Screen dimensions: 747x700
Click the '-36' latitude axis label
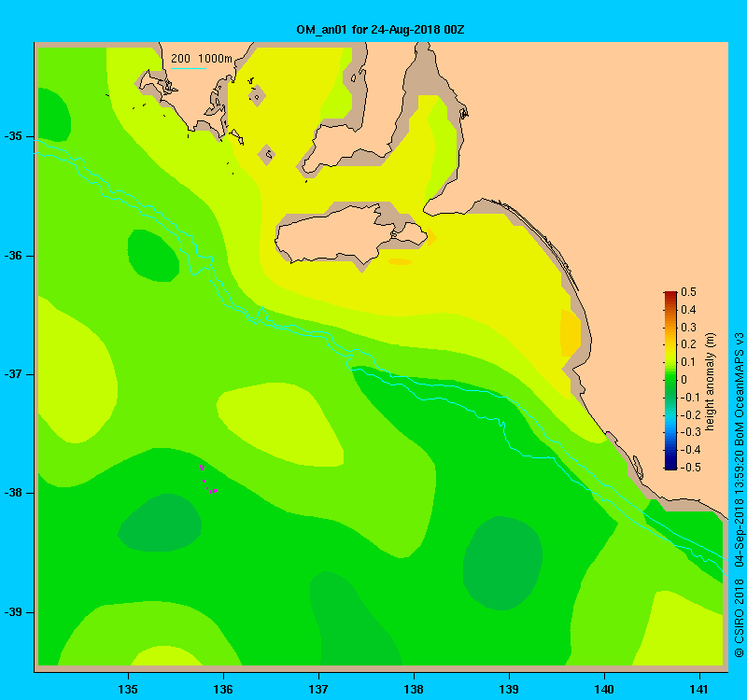13,256
